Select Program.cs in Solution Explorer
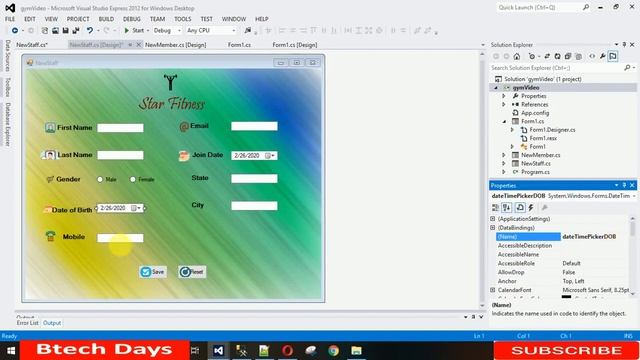 tap(535, 172)
